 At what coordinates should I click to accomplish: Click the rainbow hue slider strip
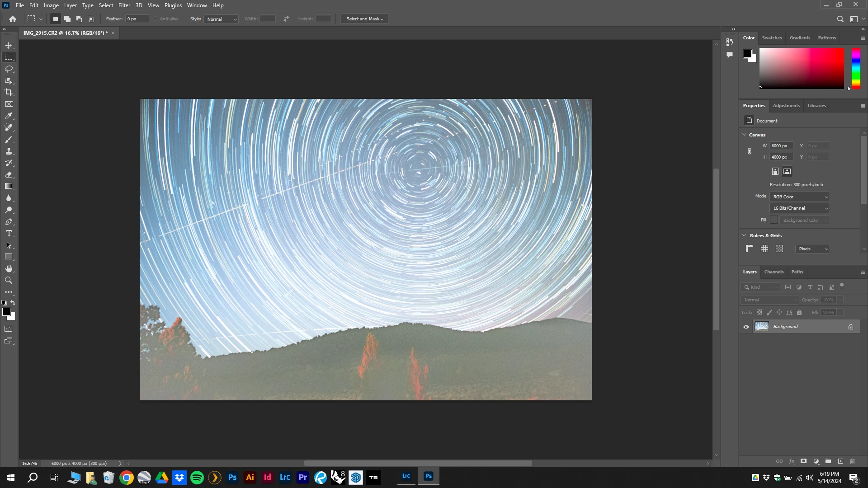(855, 68)
